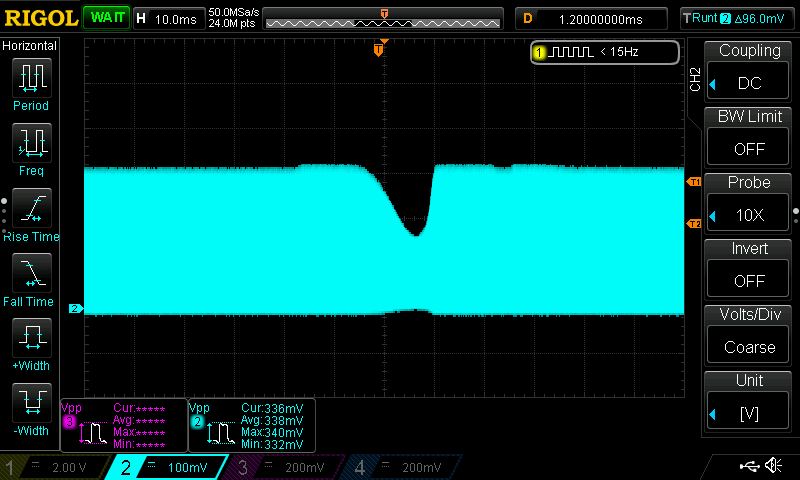The width and height of the screenshot is (800, 480).
Task: Select the -Width measurement icon
Action: pos(31,405)
